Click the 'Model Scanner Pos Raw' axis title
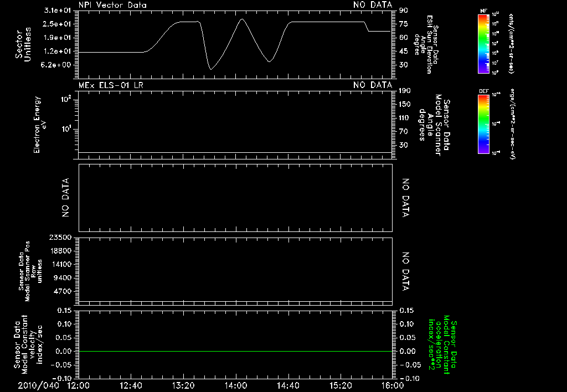The width and height of the screenshot is (567, 392). click(30, 271)
